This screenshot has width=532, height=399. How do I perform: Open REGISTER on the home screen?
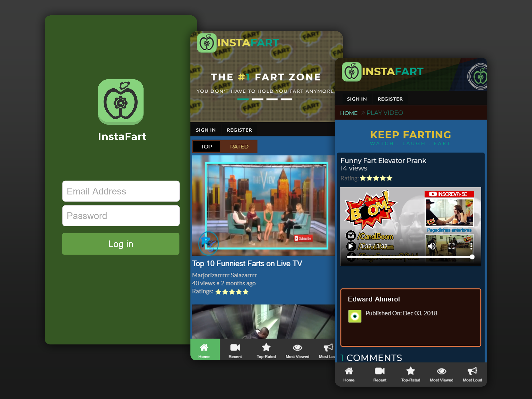tap(239, 130)
